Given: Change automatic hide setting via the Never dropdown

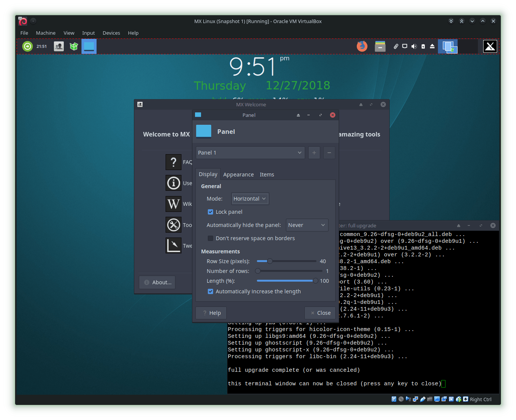Looking at the screenshot, I should click(x=307, y=225).
